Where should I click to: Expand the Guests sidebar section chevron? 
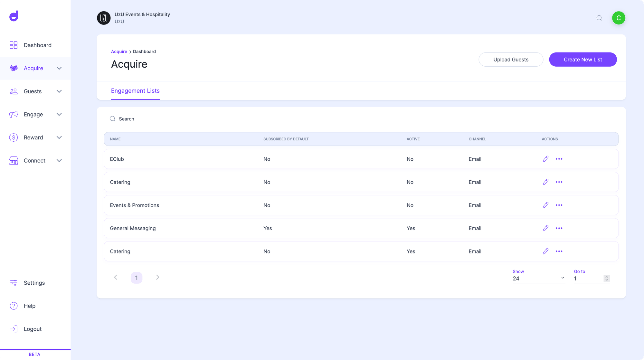coord(59,91)
